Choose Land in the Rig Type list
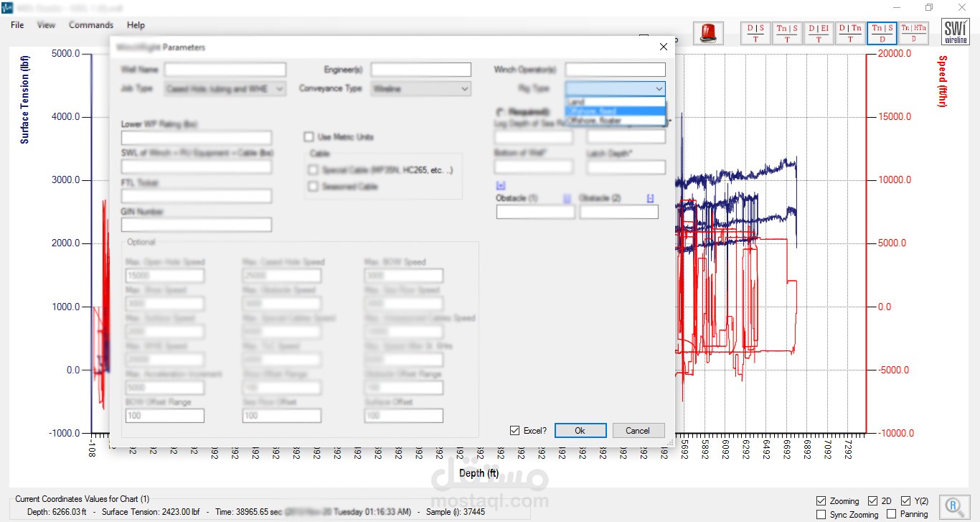This screenshot has width=980, height=522. tap(615, 102)
